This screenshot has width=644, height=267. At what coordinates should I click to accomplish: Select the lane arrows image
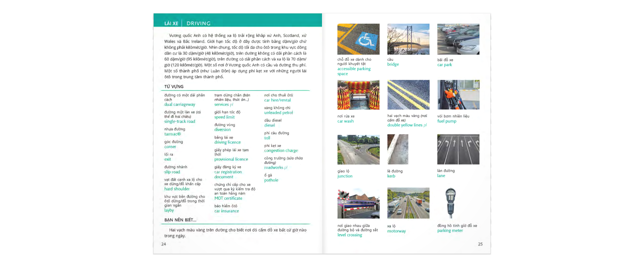[458, 149]
